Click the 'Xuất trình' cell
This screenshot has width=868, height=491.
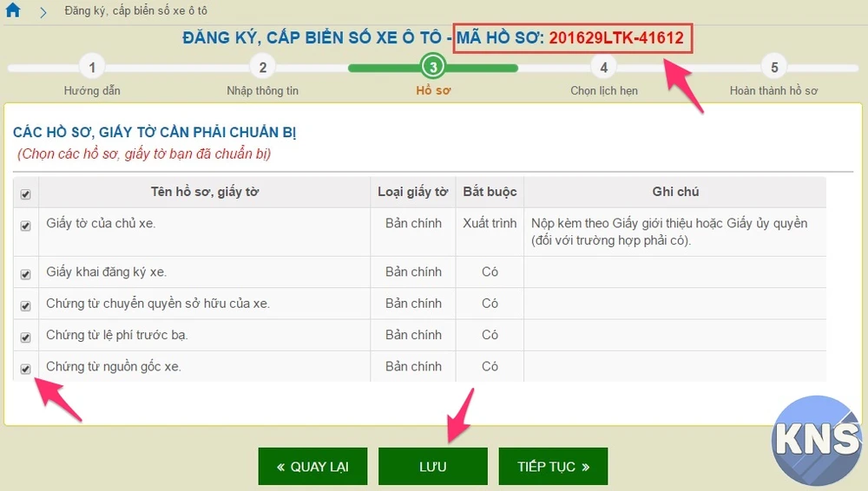click(490, 223)
